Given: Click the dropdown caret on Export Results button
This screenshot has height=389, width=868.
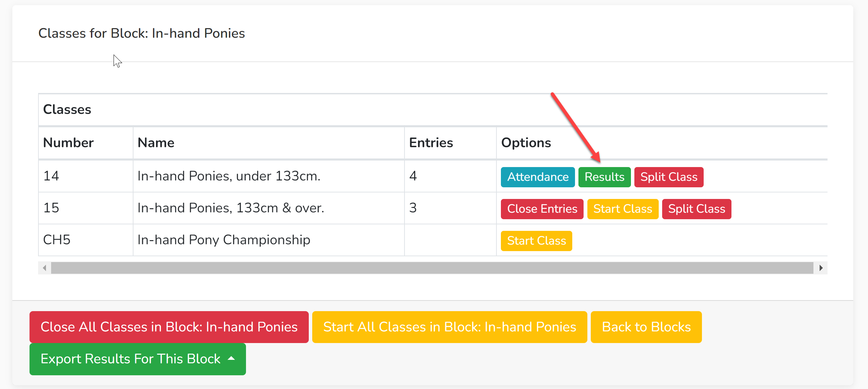Looking at the screenshot, I should [232, 359].
